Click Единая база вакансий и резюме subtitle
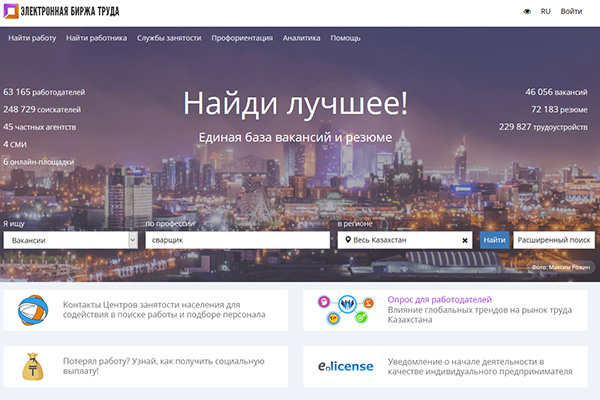The image size is (600, 400). pos(295,137)
